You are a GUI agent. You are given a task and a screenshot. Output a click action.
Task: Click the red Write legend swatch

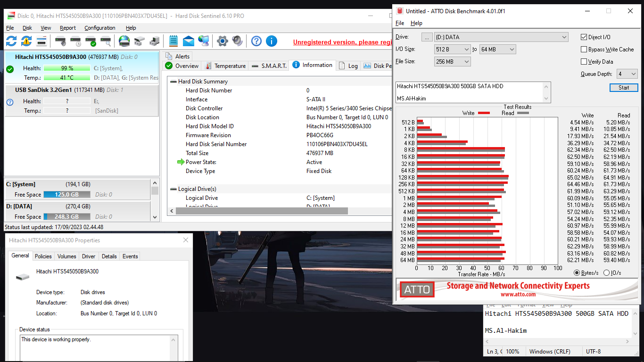point(484,113)
